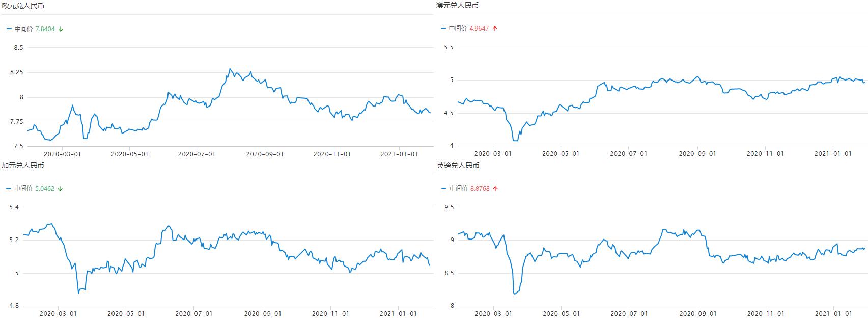Click the 加元兑人民币 chart title
The height and width of the screenshot is (319, 868).
click(x=23, y=165)
